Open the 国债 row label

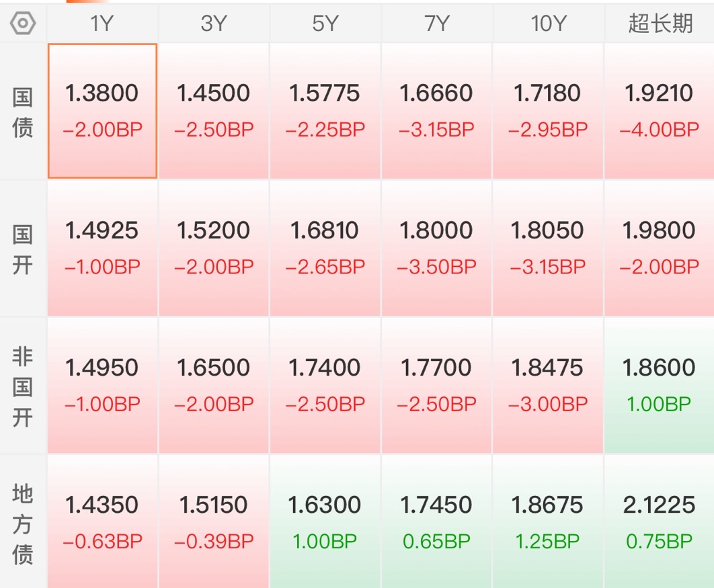[23, 112]
